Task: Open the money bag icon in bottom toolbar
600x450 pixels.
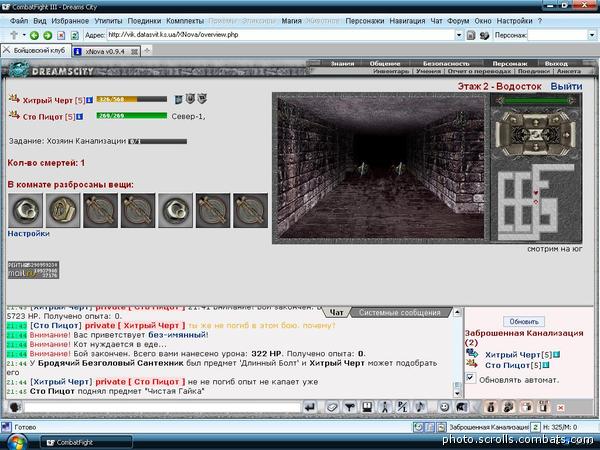Action: pyautogui.click(x=491, y=407)
